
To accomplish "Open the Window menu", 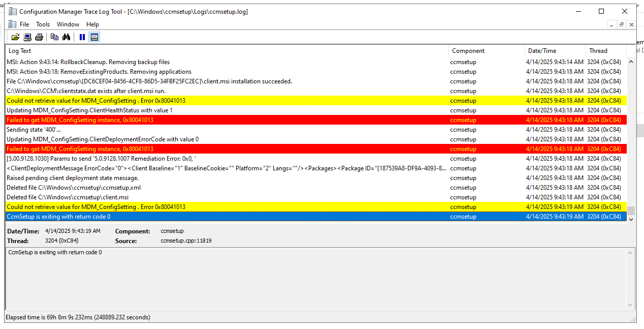I will (68, 24).
